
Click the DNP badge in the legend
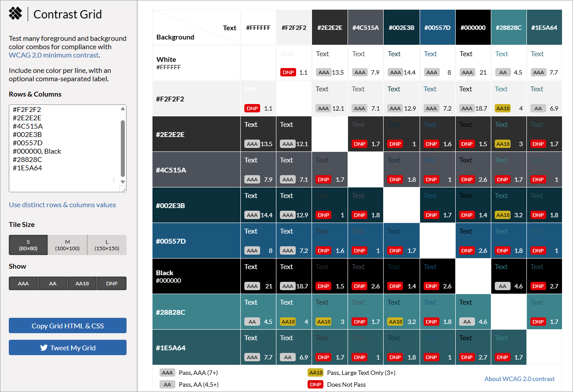316,385
